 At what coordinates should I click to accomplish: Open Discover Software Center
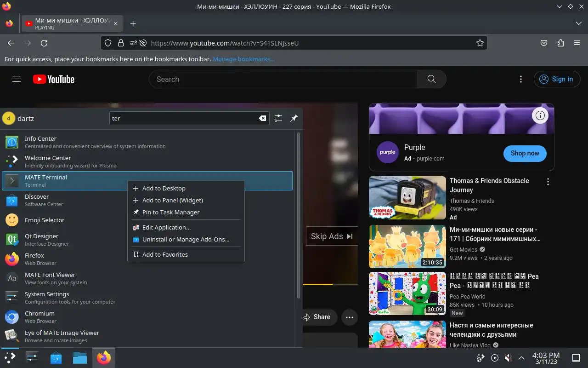[147, 200]
